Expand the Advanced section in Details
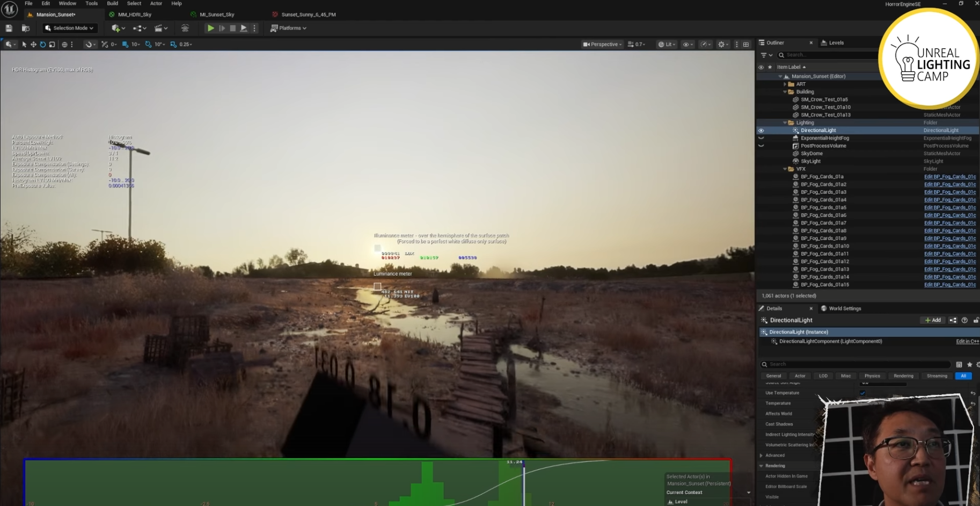980x506 pixels. [761, 456]
